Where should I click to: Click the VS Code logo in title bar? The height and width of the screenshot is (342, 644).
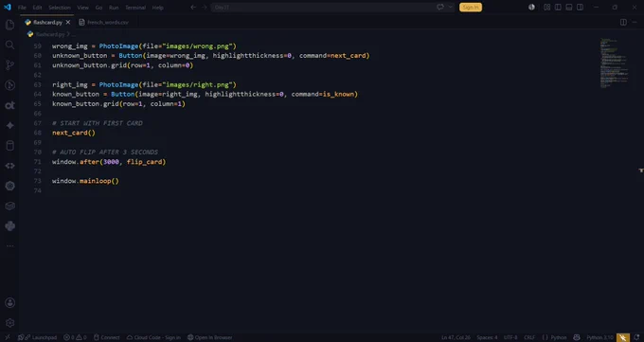tap(8, 7)
